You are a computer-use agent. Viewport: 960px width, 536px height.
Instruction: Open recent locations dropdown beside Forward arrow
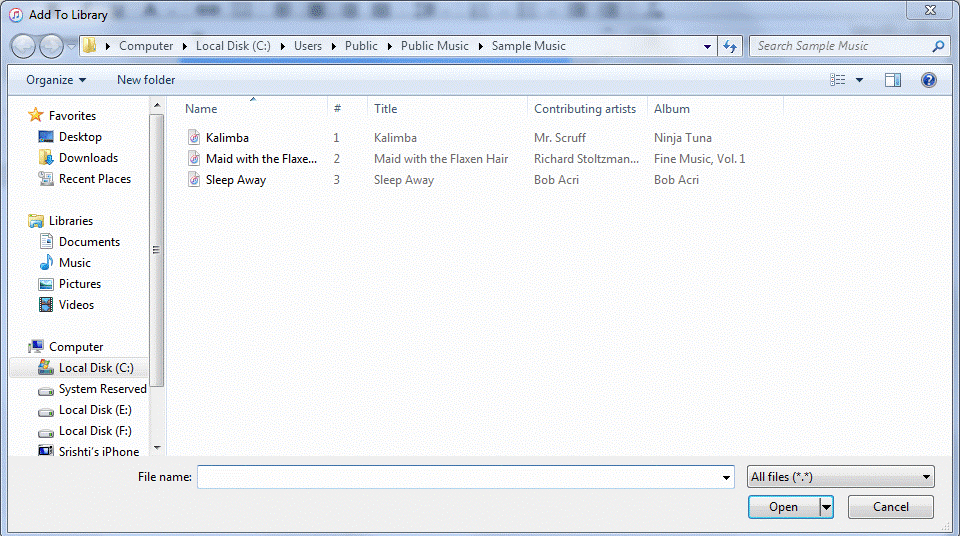(71, 46)
